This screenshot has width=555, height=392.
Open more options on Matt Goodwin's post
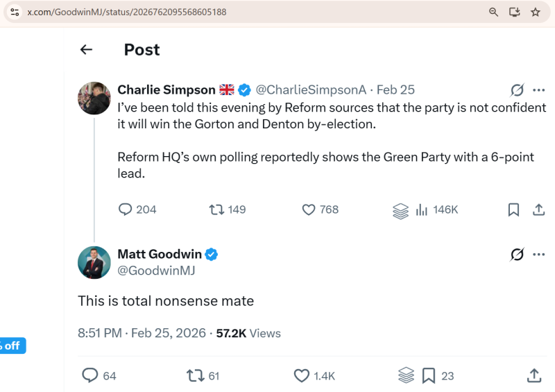pyautogui.click(x=538, y=255)
